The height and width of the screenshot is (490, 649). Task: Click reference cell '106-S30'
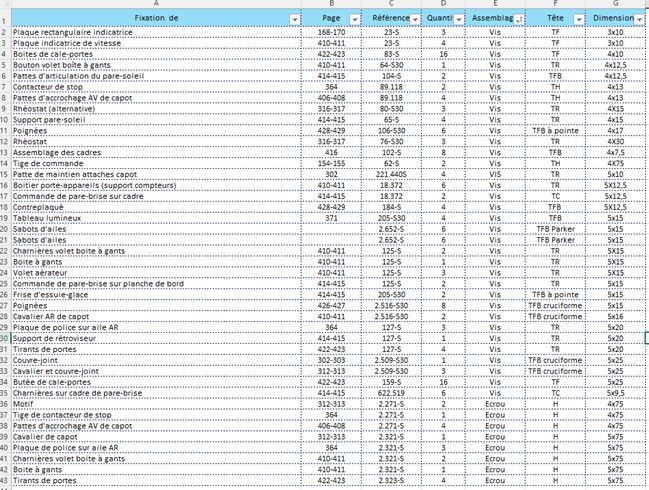coord(392,131)
